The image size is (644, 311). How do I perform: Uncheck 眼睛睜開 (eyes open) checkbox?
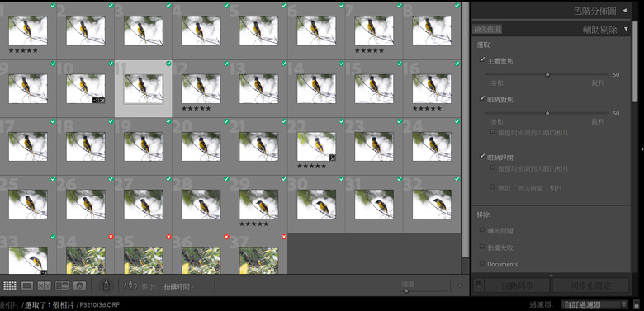click(483, 156)
